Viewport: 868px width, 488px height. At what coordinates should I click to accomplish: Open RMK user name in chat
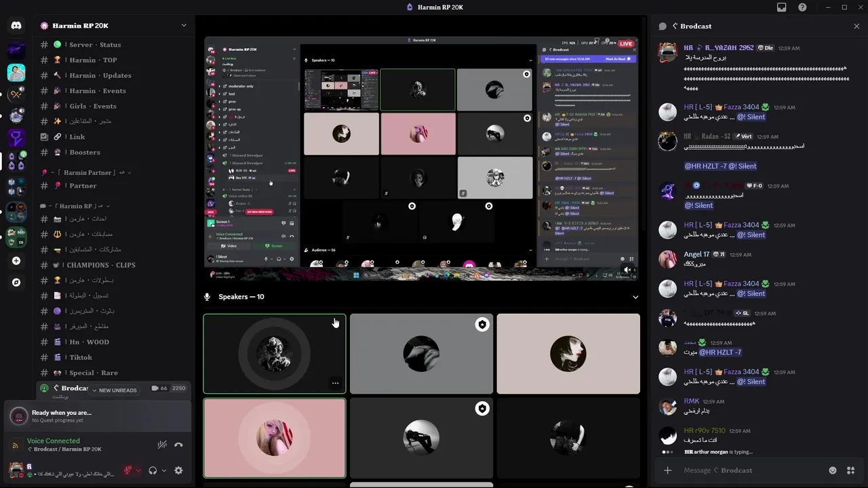692,401
